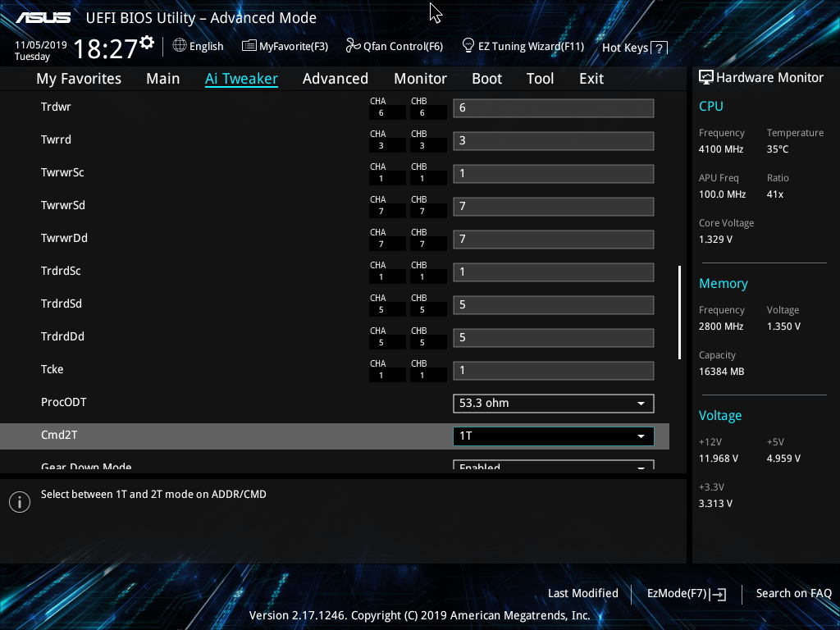The image size is (840, 630).
Task: Switch to the Main tab
Action: (x=163, y=79)
